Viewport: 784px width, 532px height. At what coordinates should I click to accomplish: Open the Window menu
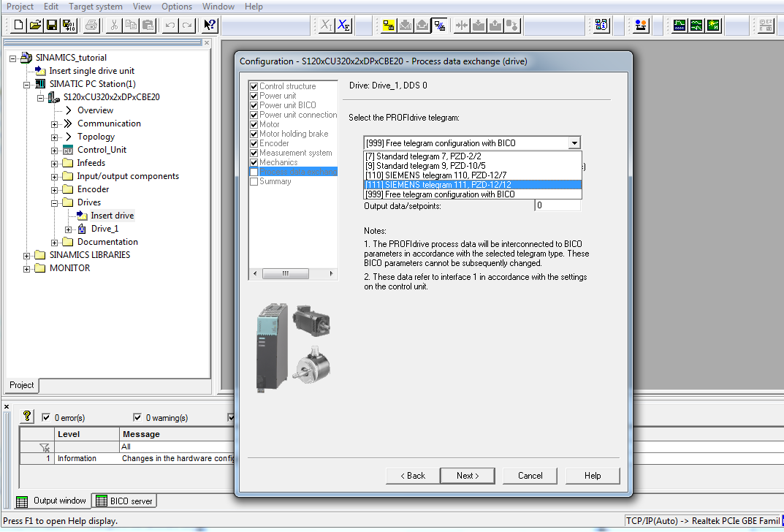click(218, 7)
